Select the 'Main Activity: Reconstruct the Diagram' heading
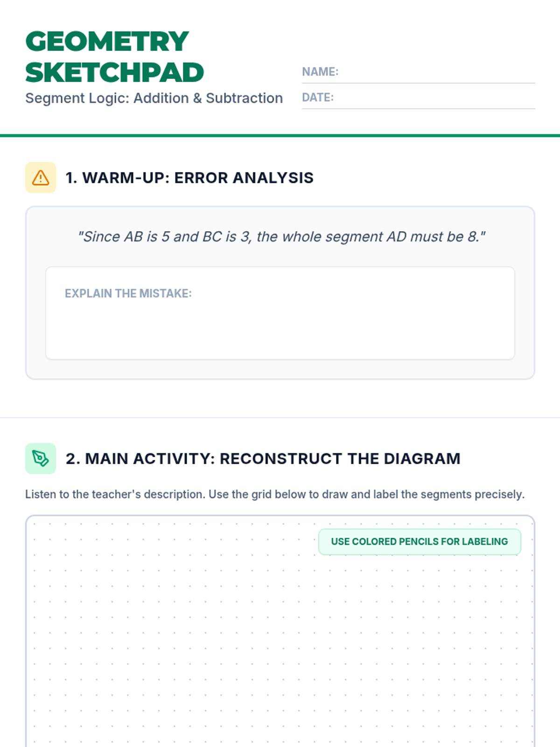The image size is (560, 747). tap(263, 458)
